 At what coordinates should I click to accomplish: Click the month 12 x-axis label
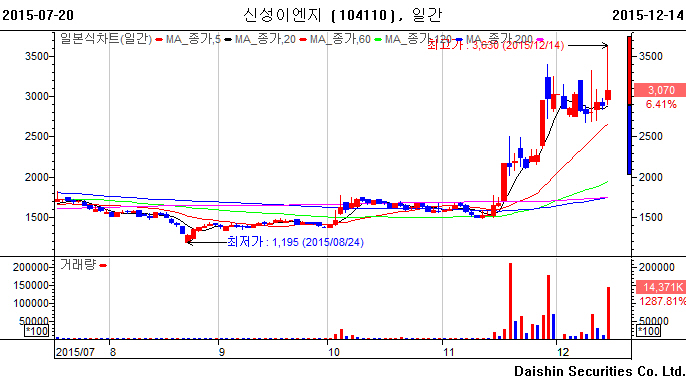(563, 352)
